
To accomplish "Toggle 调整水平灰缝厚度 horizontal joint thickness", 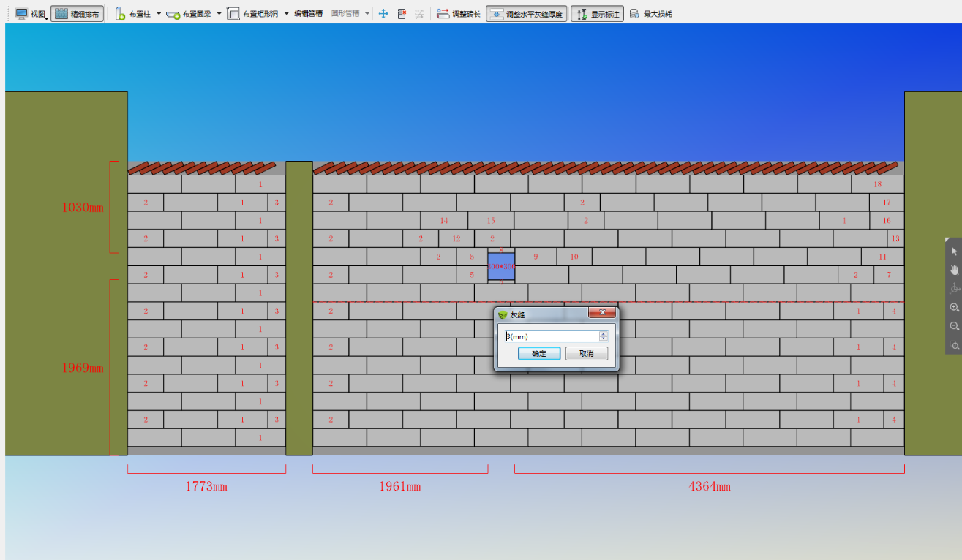I will coord(527,14).
